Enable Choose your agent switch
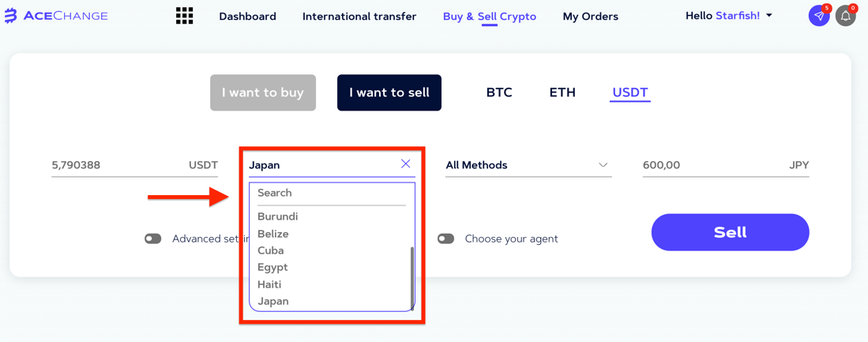868x342 pixels. pyautogui.click(x=445, y=239)
